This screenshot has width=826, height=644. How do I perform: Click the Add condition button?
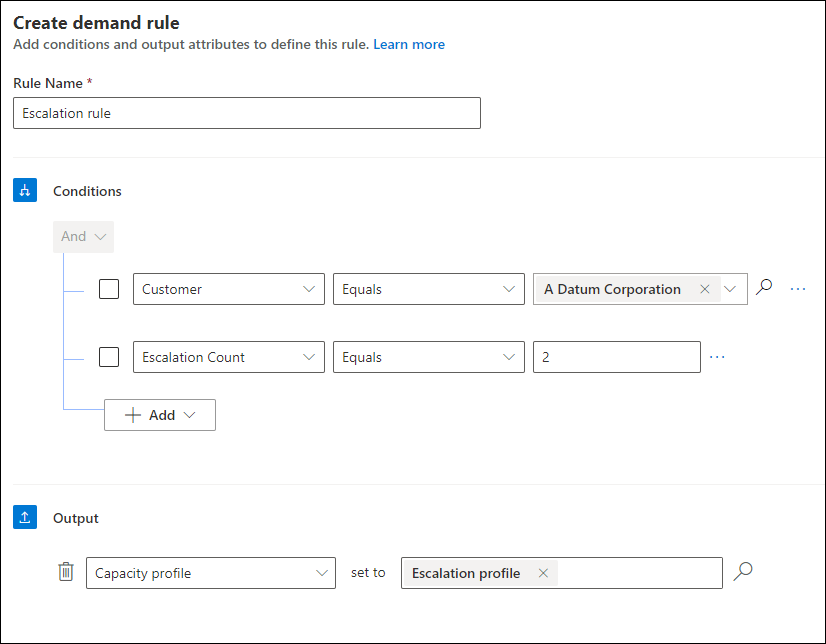[160, 415]
